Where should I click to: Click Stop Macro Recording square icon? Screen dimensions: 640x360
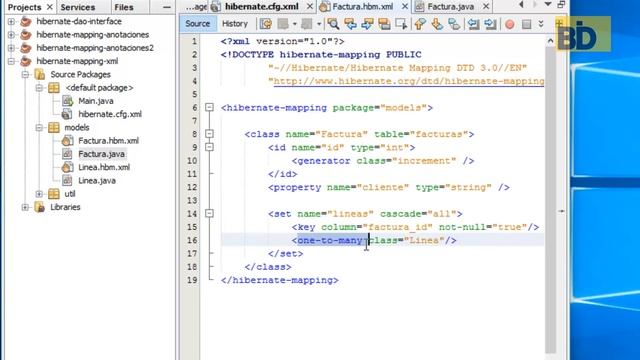[527, 24]
